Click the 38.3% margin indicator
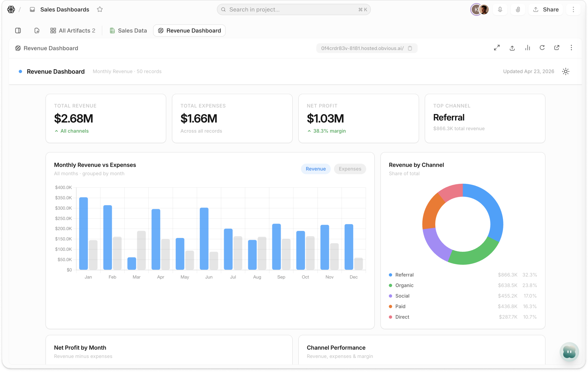This screenshot has width=588, height=372. tap(327, 131)
